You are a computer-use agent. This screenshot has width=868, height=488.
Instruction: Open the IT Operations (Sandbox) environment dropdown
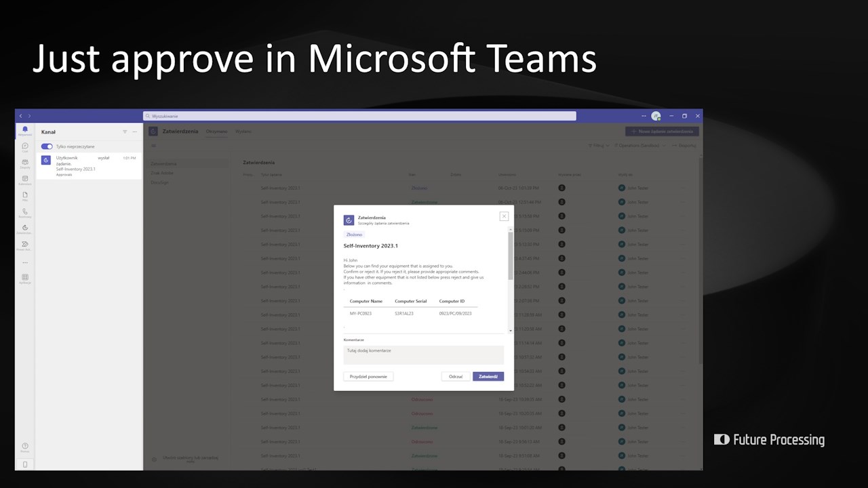pyautogui.click(x=641, y=146)
